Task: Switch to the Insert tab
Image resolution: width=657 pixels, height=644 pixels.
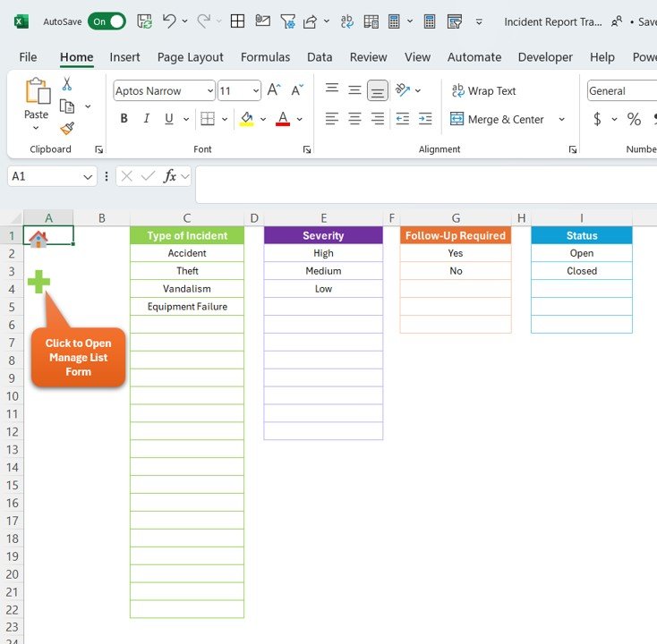Action: tap(124, 57)
